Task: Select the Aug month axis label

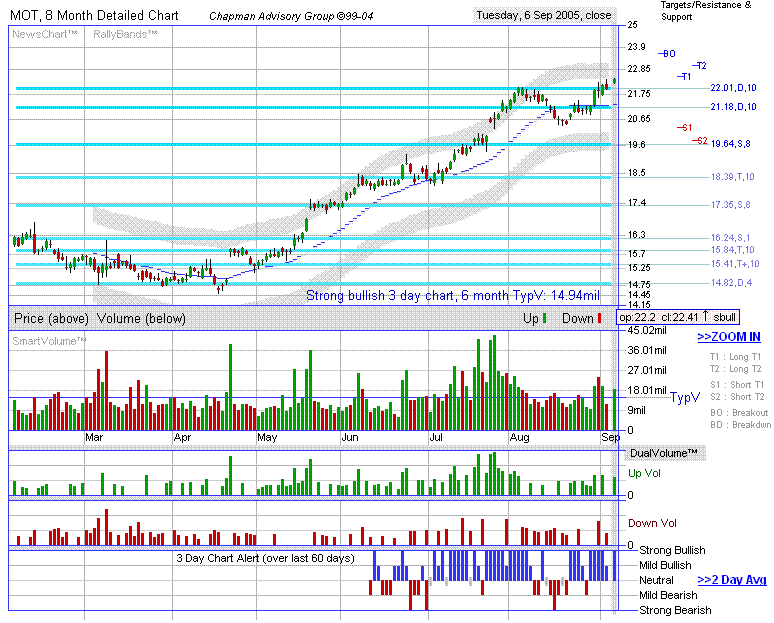Action: tap(519, 437)
